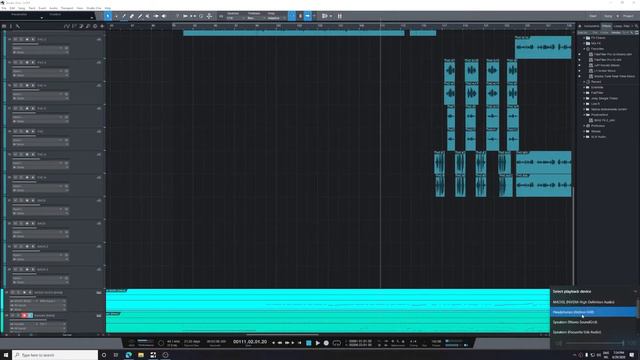The image size is (640, 360).
Task: Open the Studio One menu
Action: pos(94,8)
